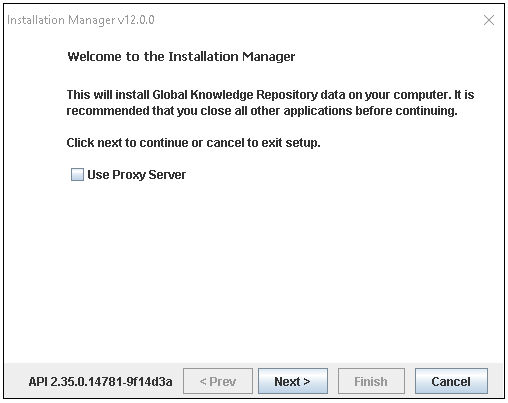
Task: Proceed with the Next > button
Action: click(x=293, y=381)
